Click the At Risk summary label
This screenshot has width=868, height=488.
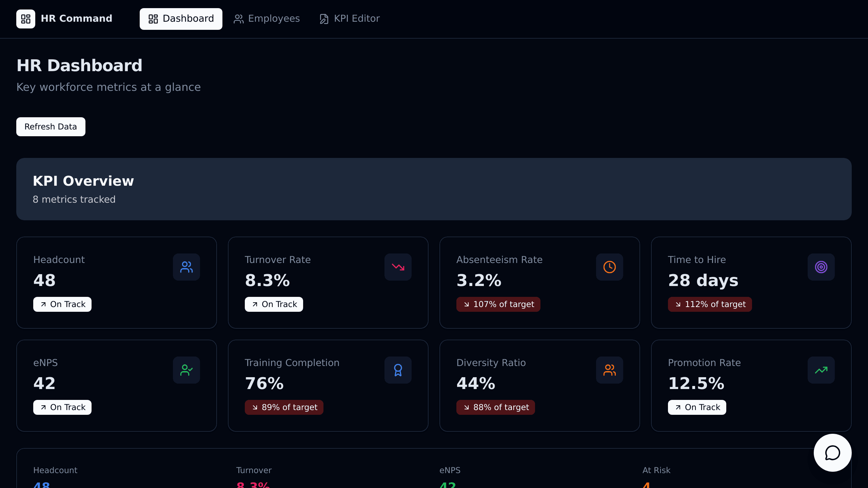point(656,470)
